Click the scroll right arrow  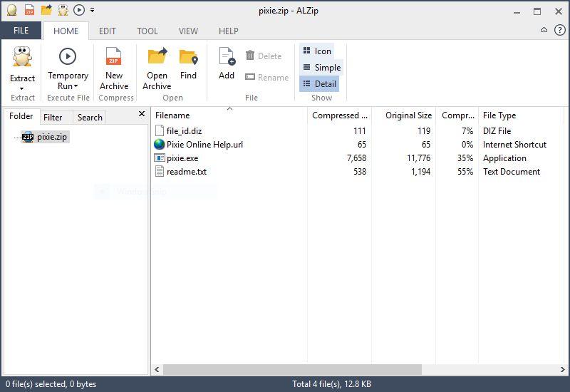(x=563, y=369)
